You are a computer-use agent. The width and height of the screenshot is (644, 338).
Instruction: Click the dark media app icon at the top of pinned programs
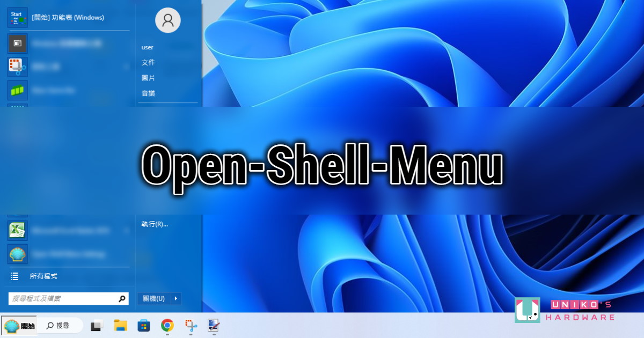click(x=17, y=43)
